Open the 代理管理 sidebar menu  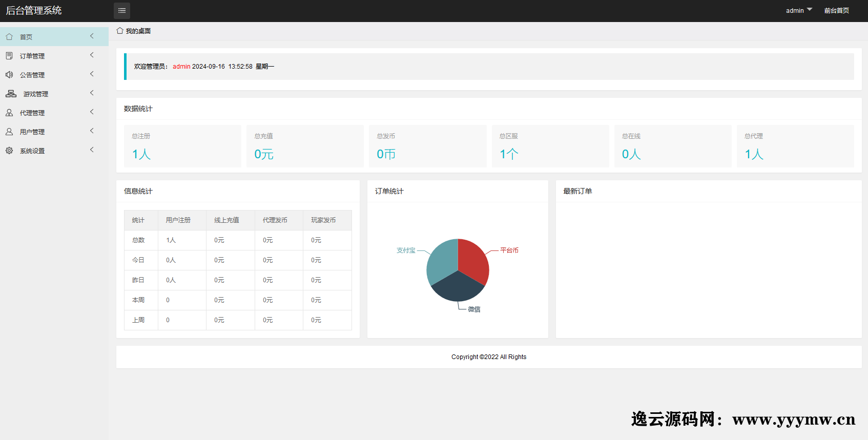[x=54, y=113]
